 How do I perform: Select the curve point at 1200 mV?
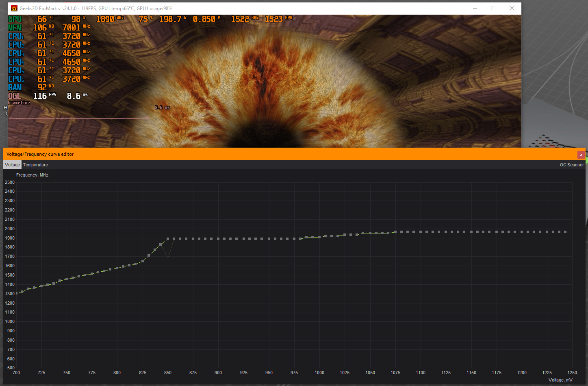522,232
